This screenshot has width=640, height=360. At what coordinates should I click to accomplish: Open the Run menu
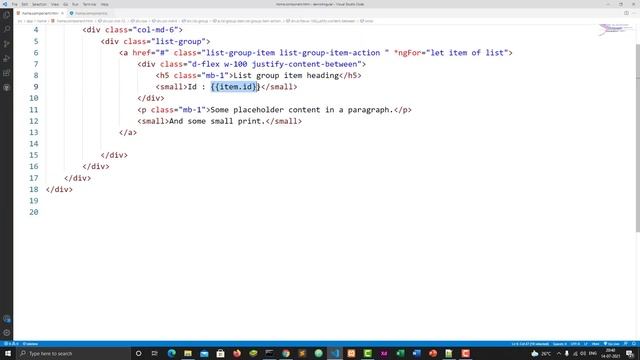(x=75, y=4)
